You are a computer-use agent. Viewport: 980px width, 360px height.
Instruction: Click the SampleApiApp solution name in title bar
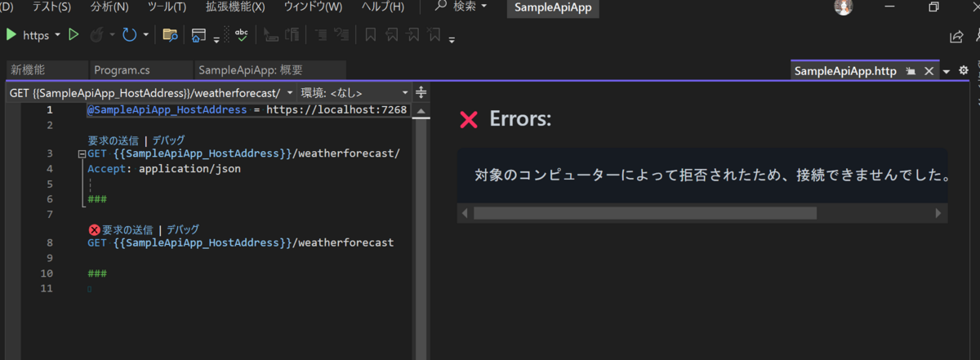click(x=553, y=8)
